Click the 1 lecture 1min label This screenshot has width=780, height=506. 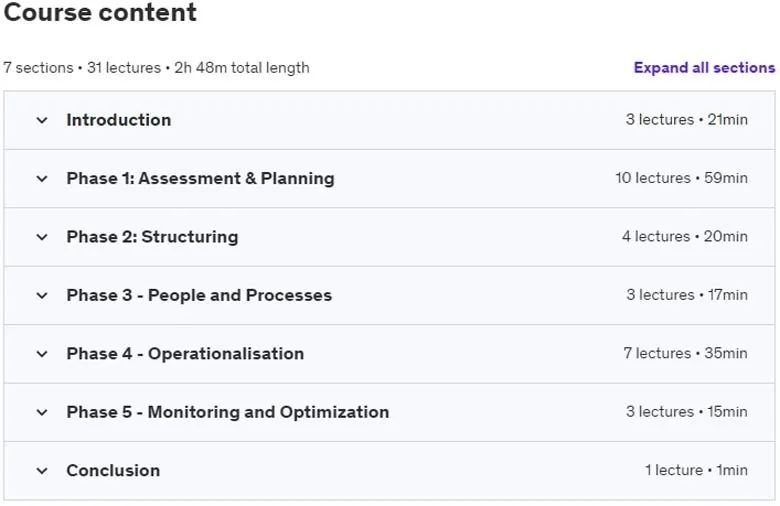696,470
